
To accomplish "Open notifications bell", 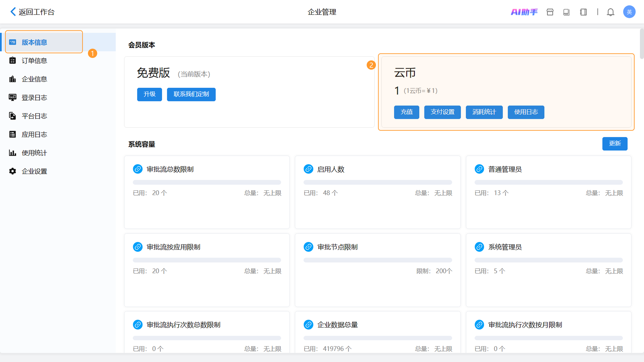I will click(x=610, y=12).
